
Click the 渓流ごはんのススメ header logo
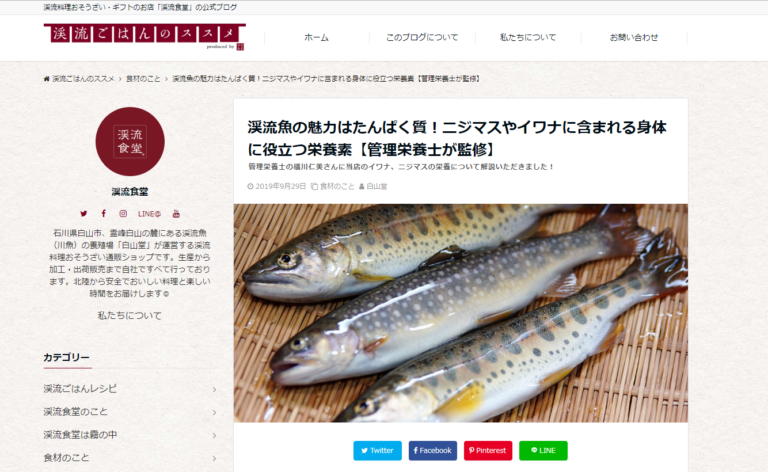tap(144, 37)
